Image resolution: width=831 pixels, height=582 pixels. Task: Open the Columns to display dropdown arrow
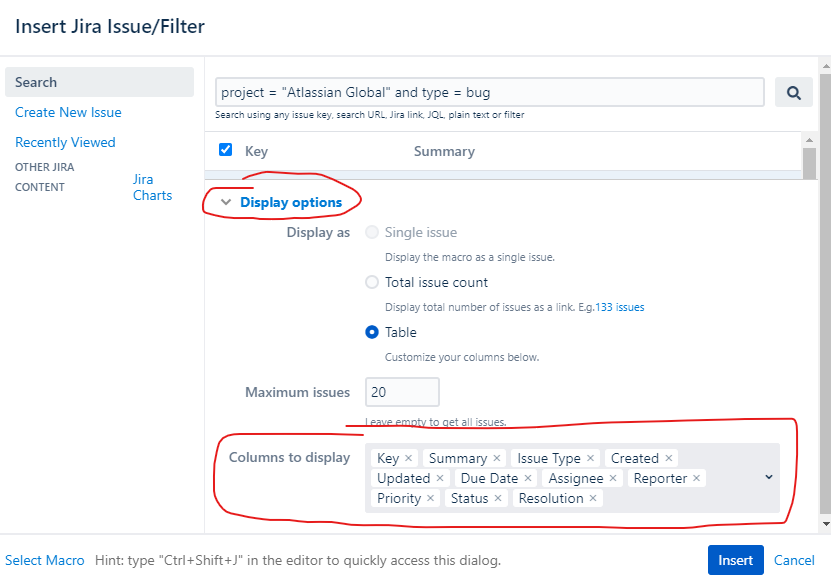[x=769, y=478]
